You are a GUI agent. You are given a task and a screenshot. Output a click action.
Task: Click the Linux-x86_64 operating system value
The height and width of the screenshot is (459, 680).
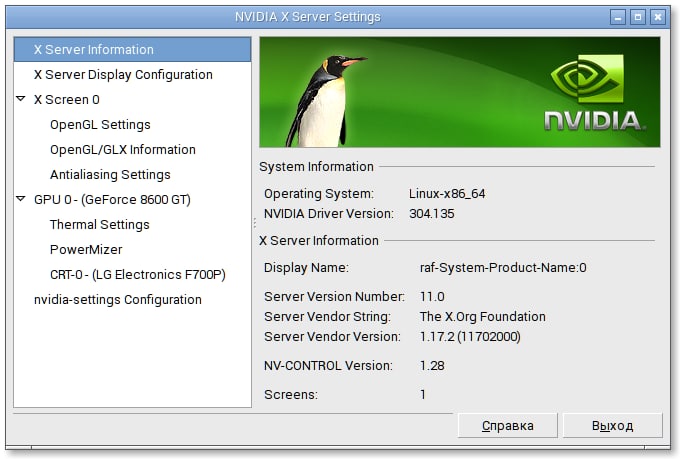(447, 193)
